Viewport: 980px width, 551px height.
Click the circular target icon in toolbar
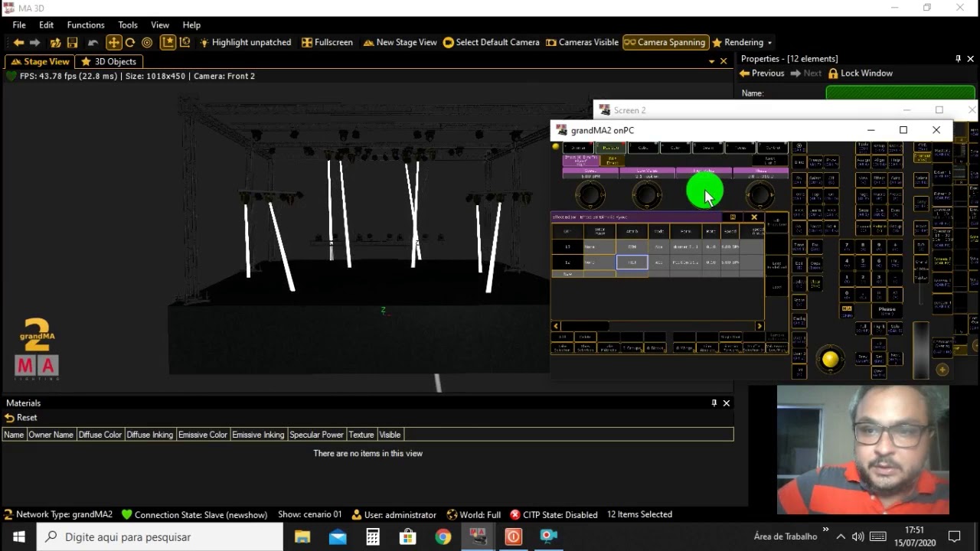[x=147, y=43]
